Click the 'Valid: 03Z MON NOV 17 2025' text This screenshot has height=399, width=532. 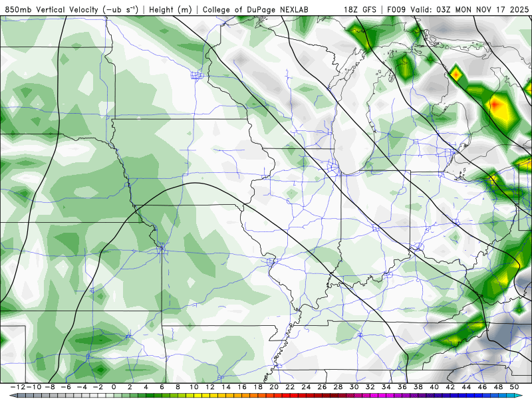click(469, 10)
